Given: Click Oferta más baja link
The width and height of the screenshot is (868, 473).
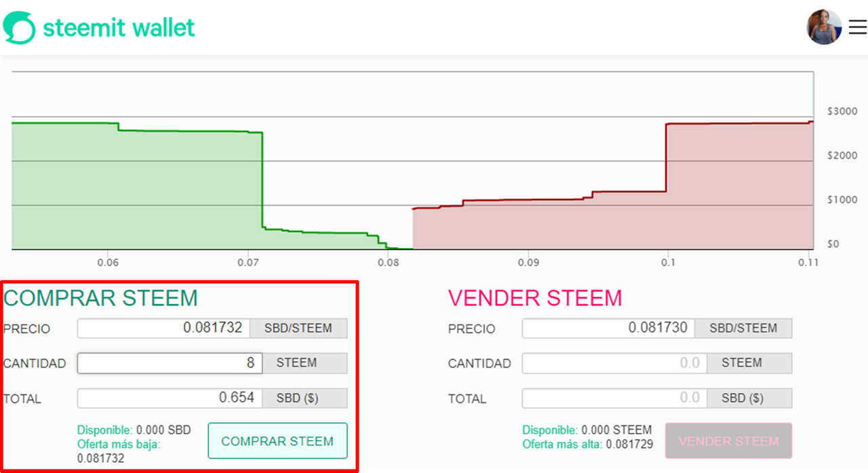Looking at the screenshot, I should click(x=119, y=444).
